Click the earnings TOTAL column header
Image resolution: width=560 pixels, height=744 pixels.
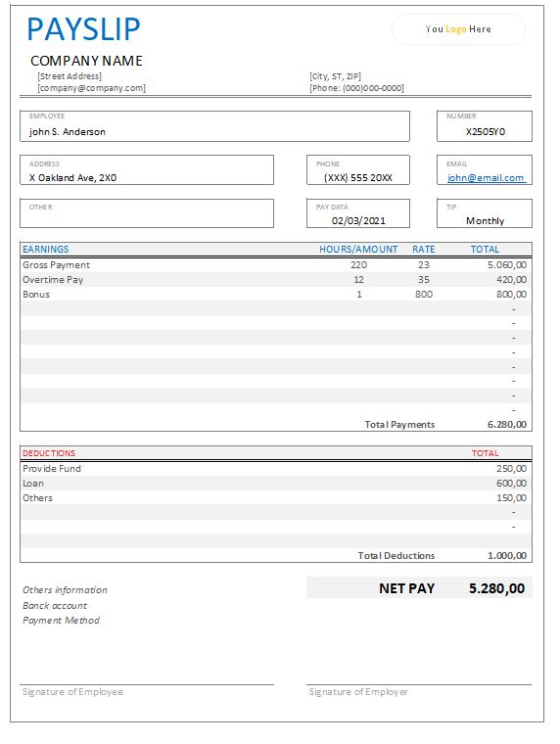tap(485, 249)
